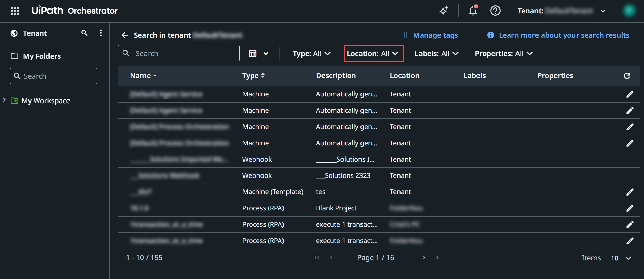Open the Properties: All filter
The image size is (644, 279).
504,54
